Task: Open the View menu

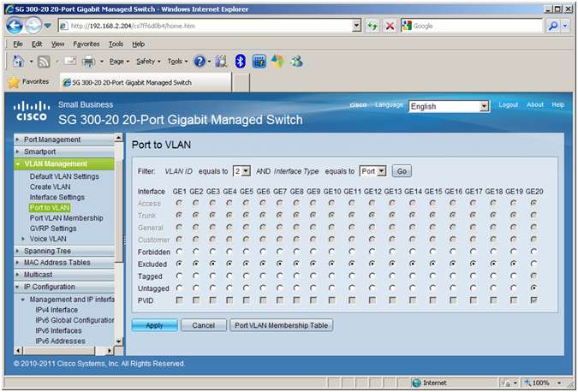Action: tap(57, 44)
